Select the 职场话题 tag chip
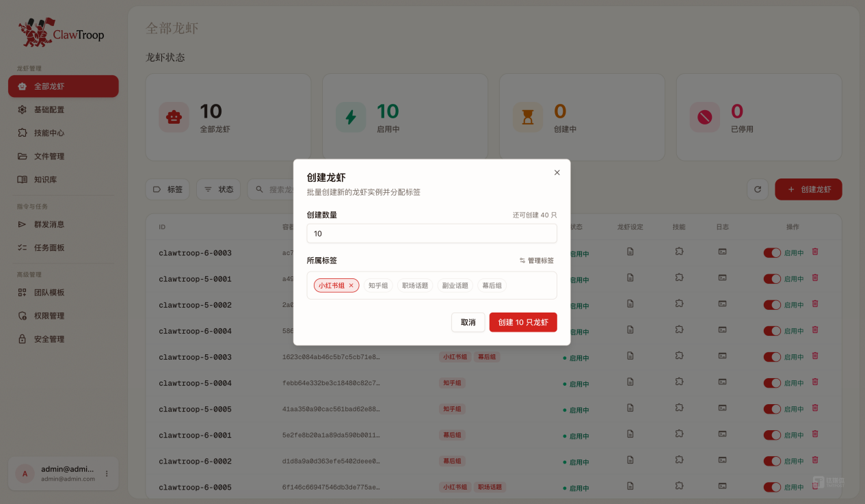 coord(415,286)
